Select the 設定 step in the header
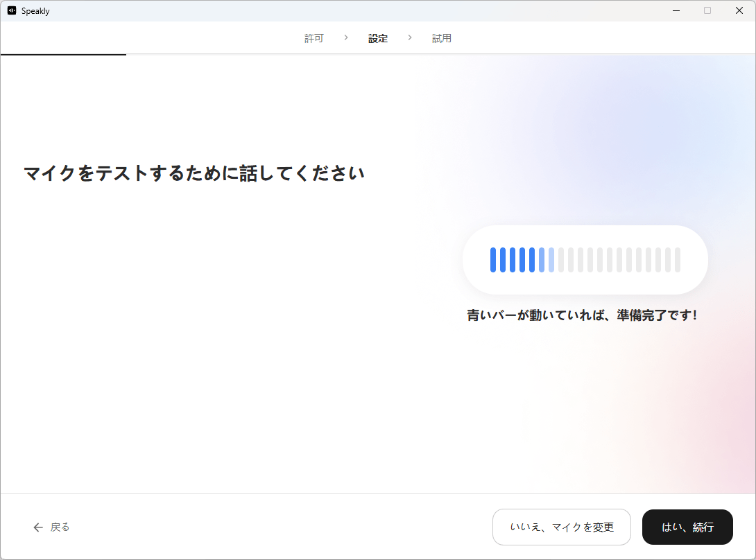Screen dimensions: 756x560 click(x=378, y=39)
